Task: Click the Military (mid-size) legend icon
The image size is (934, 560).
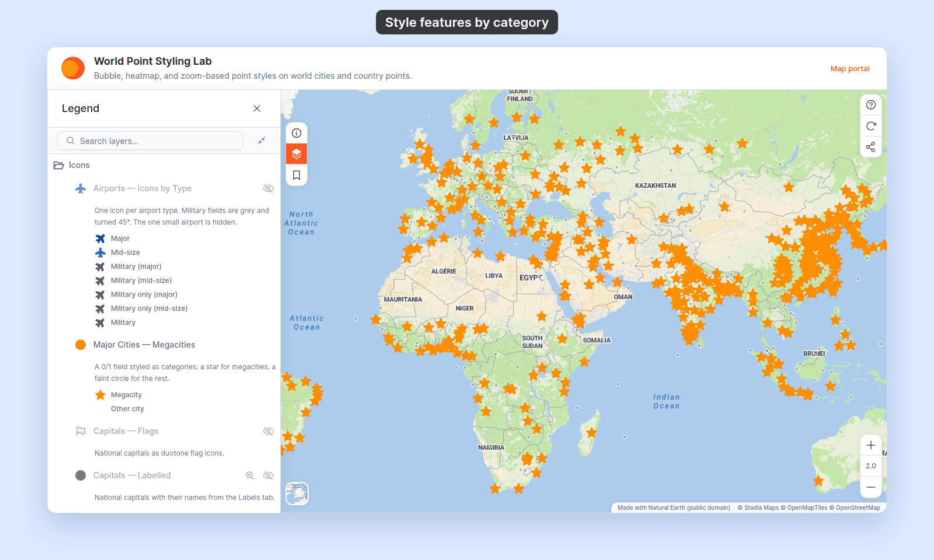Action: coord(100,281)
